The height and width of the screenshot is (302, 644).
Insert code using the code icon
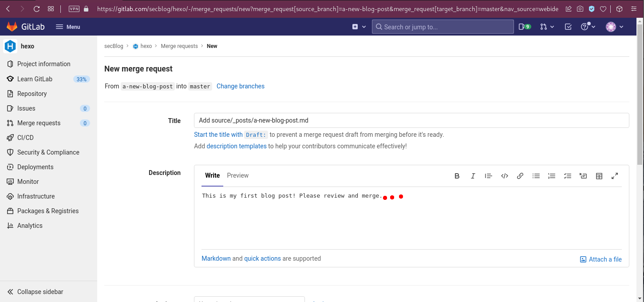[504, 176]
